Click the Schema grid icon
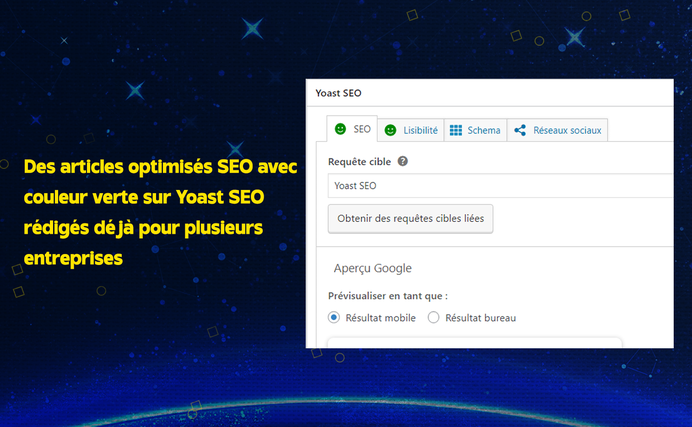 [x=456, y=130]
